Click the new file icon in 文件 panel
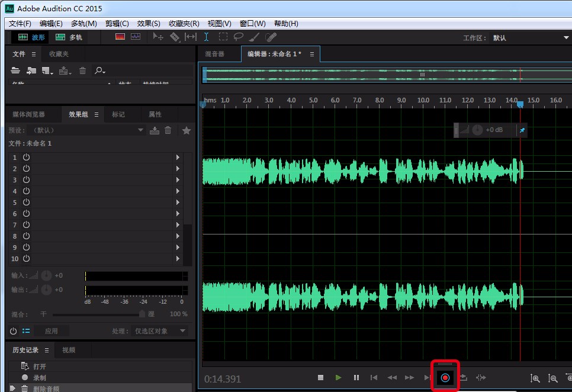The height and width of the screenshot is (392, 572). [x=47, y=70]
